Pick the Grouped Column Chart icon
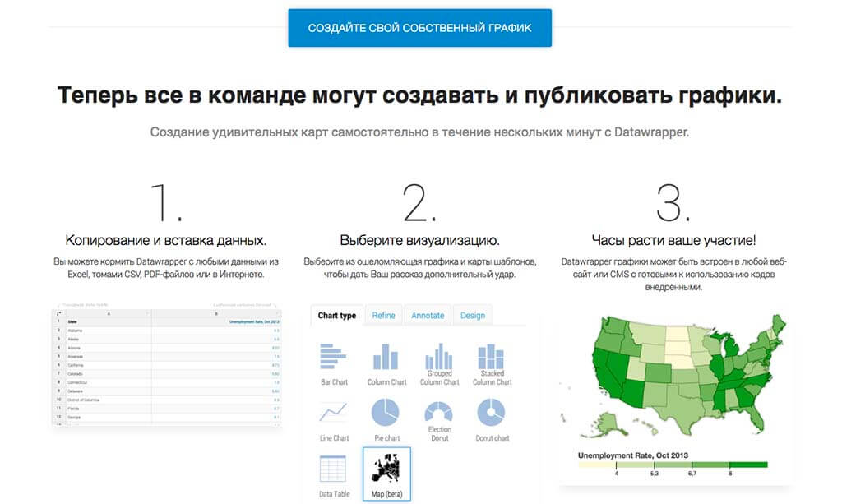842x504 pixels. 439,358
